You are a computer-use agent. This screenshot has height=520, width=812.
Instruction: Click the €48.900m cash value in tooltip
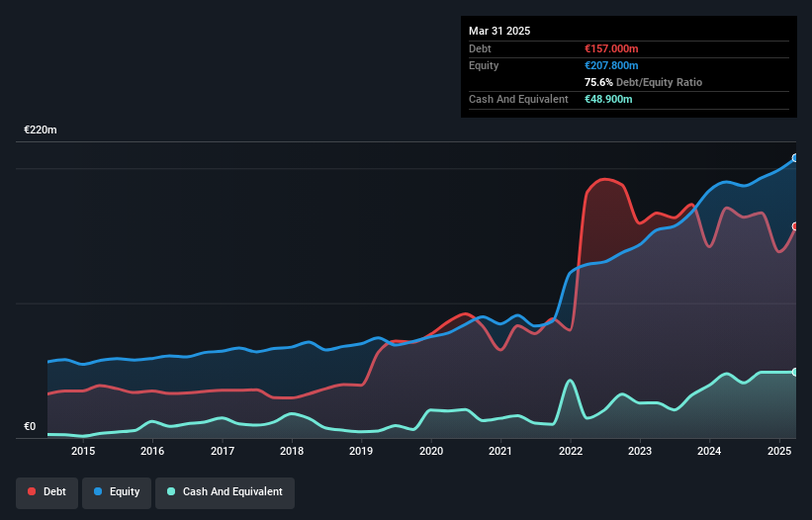point(608,99)
